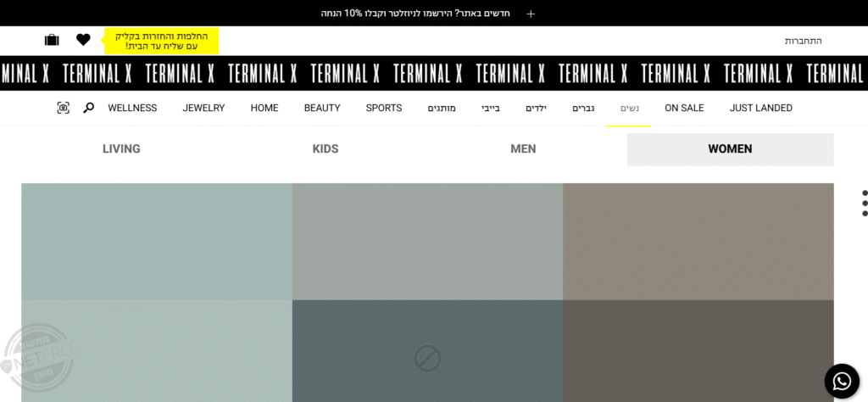Click the dark teal tile with blocked icon
This screenshot has width=868, height=402.
coord(427,351)
